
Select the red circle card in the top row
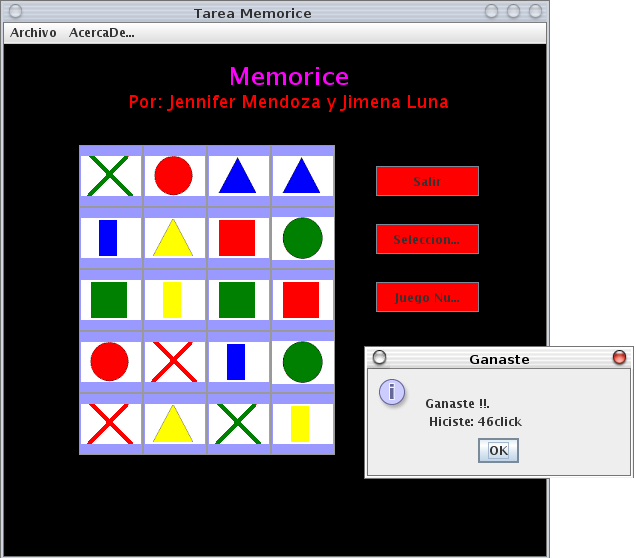click(x=175, y=176)
